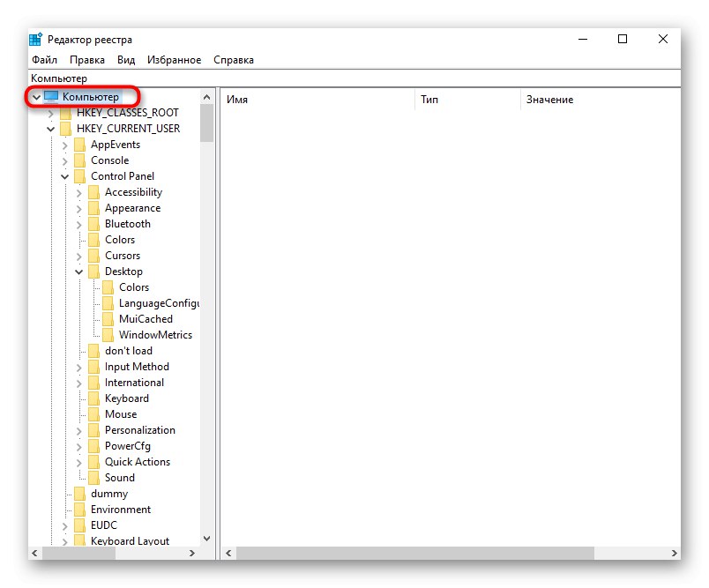This screenshot has width=709, height=588.
Task: Open the Справка menu
Action: pyautogui.click(x=234, y=60)
